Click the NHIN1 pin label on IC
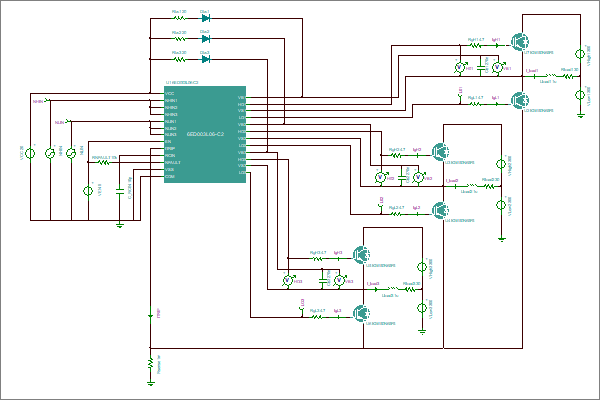600x400 pixels. coord(171,100)
